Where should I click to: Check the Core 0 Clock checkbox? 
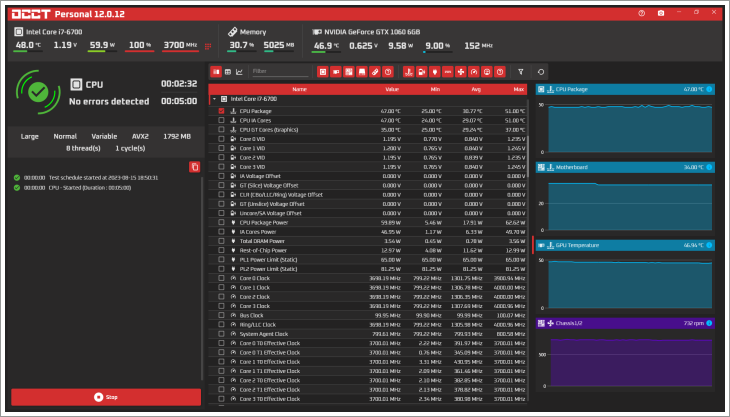[221, 278]
